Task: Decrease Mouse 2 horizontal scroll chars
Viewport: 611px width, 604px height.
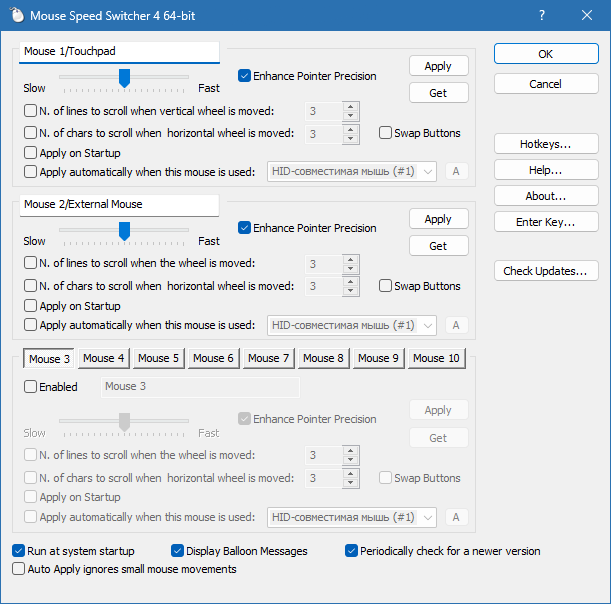Action: pos(351,291)
